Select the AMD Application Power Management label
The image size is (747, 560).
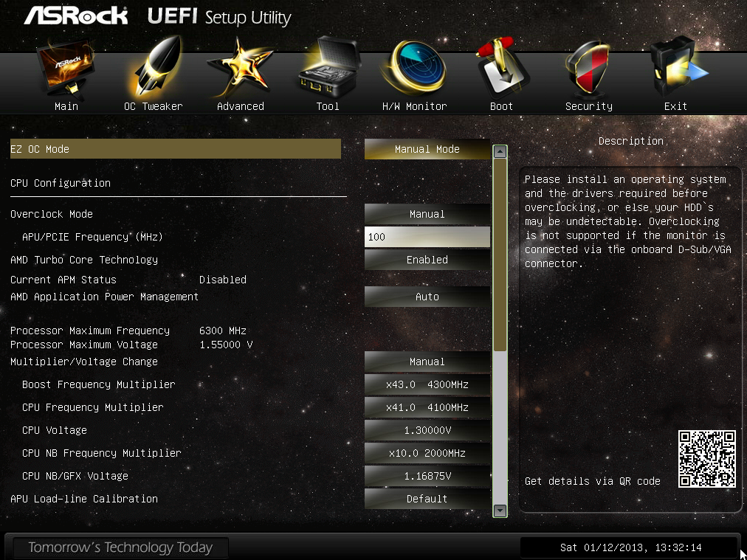point(104,297)
